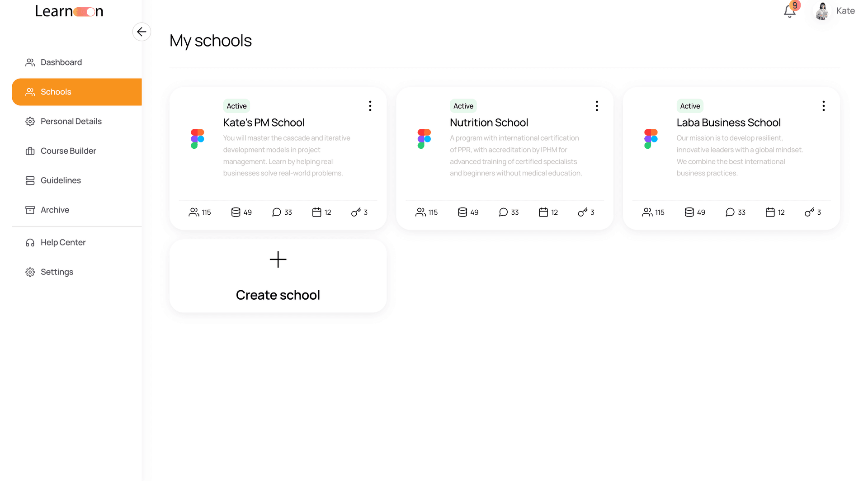Open the Archive section
This screenshot has height=481, width=868.
[55, 210]
